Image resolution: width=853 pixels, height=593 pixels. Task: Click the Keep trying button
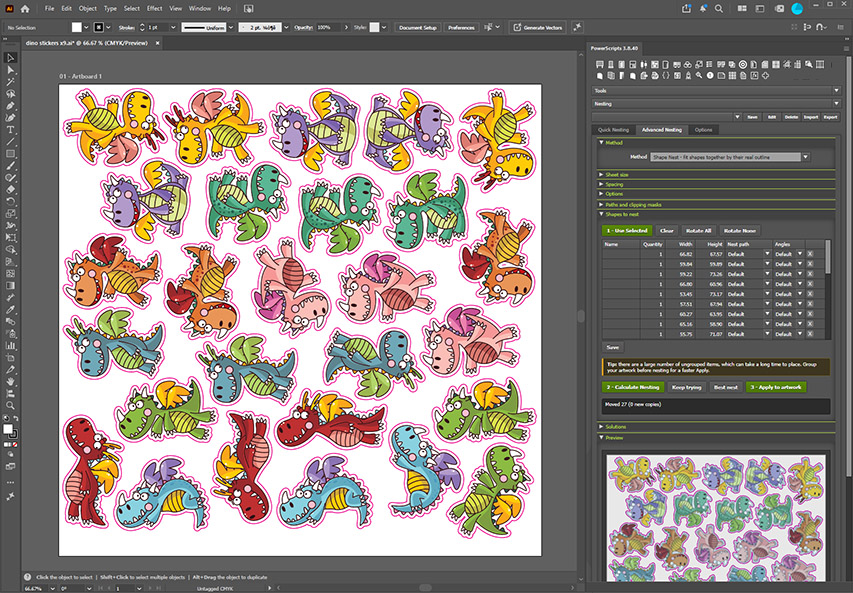(687, 387)
